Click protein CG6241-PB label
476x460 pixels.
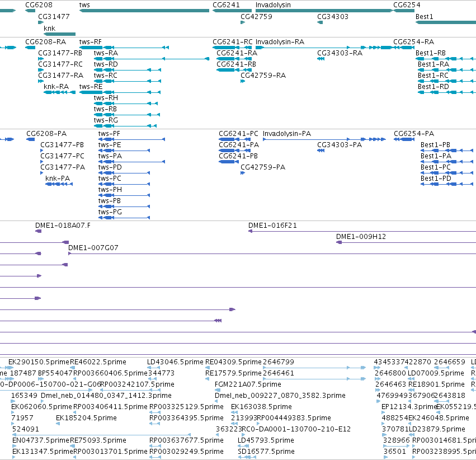click(238, 156)
